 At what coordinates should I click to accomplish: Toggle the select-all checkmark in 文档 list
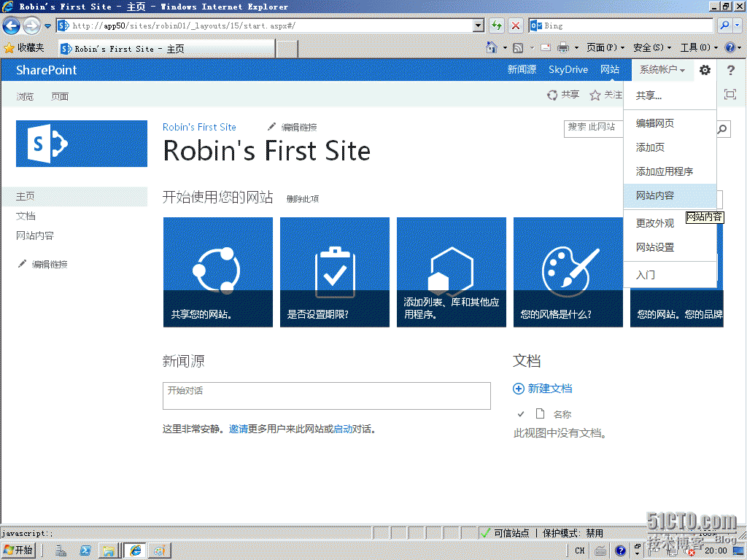(x=521, y=414)
